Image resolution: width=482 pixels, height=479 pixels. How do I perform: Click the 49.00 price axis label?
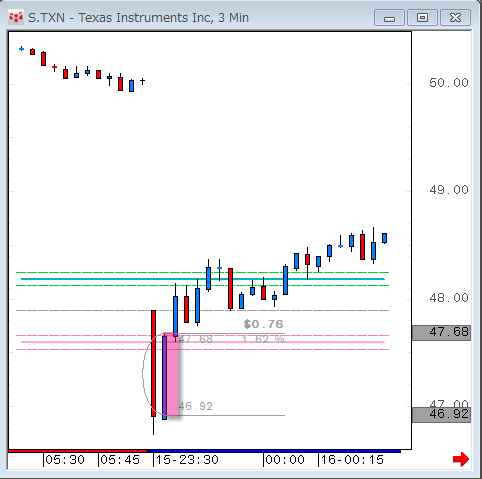click(449, 190)
